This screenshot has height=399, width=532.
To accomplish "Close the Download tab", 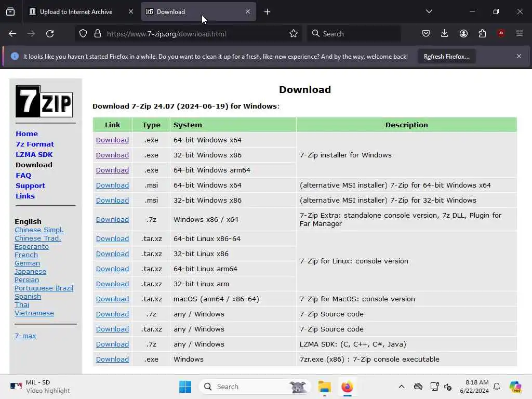I will 248,12.
